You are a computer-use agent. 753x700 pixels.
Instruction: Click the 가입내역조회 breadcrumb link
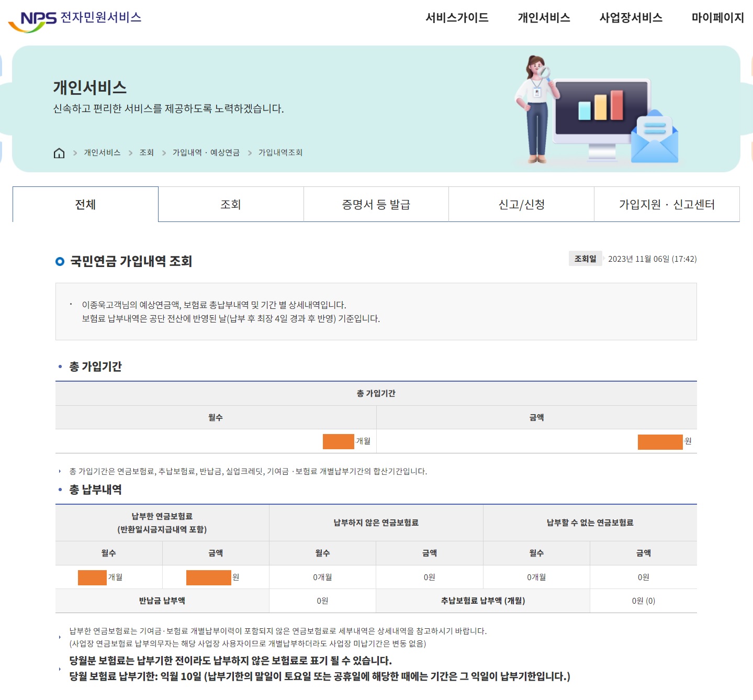pos(281,153)
